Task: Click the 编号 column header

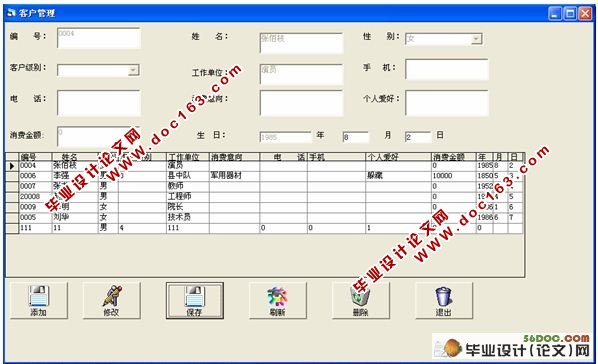Action: pos(35,157)
